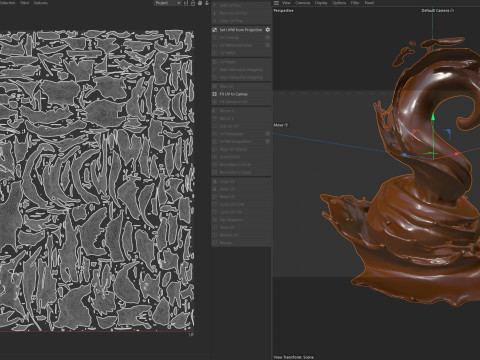Apply Max UV command
This screenshot has height=360, width=480.
click(x=241, y=86)
